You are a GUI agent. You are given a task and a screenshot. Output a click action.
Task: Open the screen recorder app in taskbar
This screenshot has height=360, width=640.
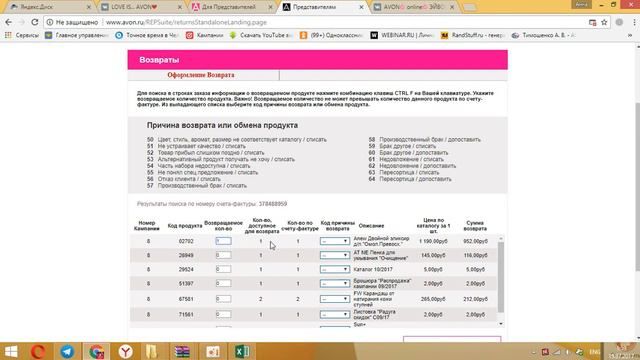tap(213, 351)
